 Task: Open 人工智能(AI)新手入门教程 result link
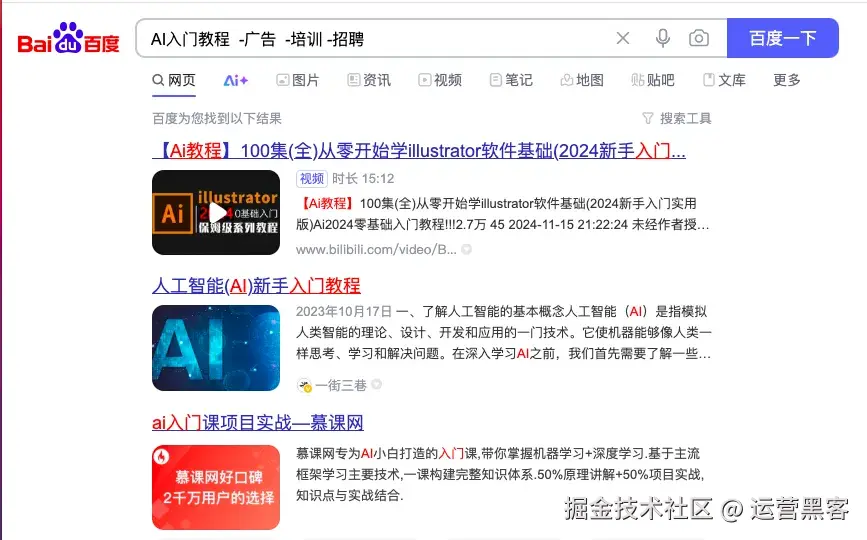point(256,286)
